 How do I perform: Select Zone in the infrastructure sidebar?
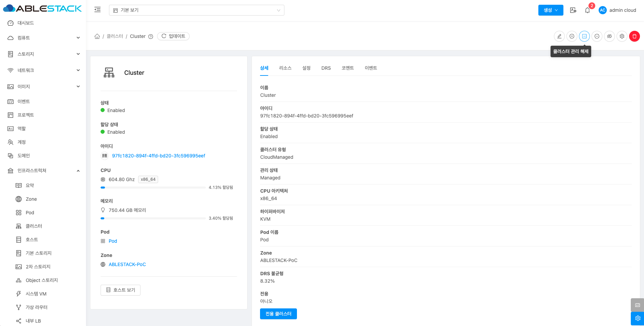click(x=31, y=199)
